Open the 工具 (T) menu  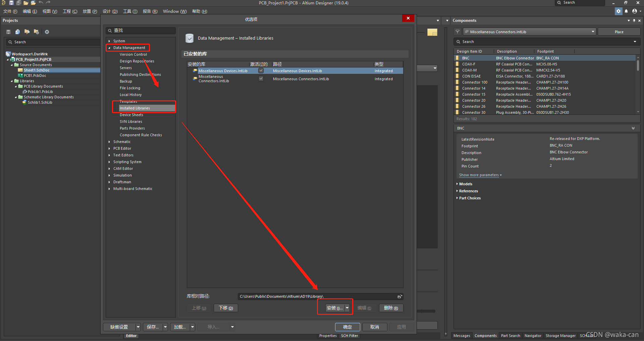point(130,11)
